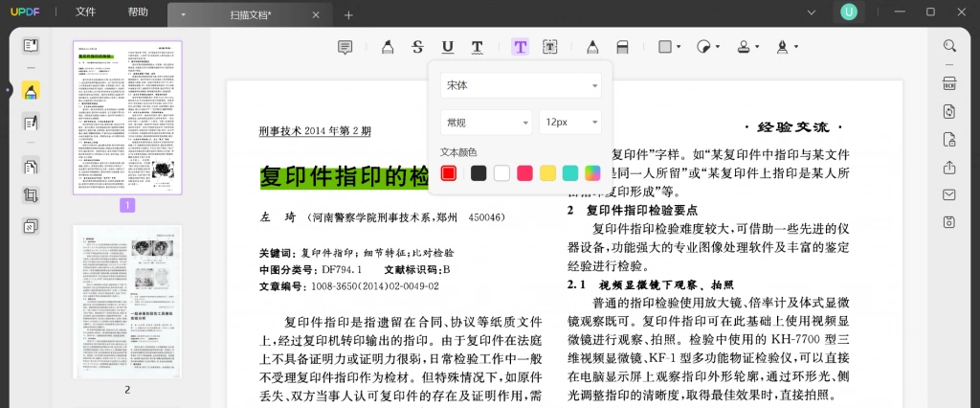Open page 2 thumbnail
This screenshot has height=408, width=980.
tap(127, 302)
